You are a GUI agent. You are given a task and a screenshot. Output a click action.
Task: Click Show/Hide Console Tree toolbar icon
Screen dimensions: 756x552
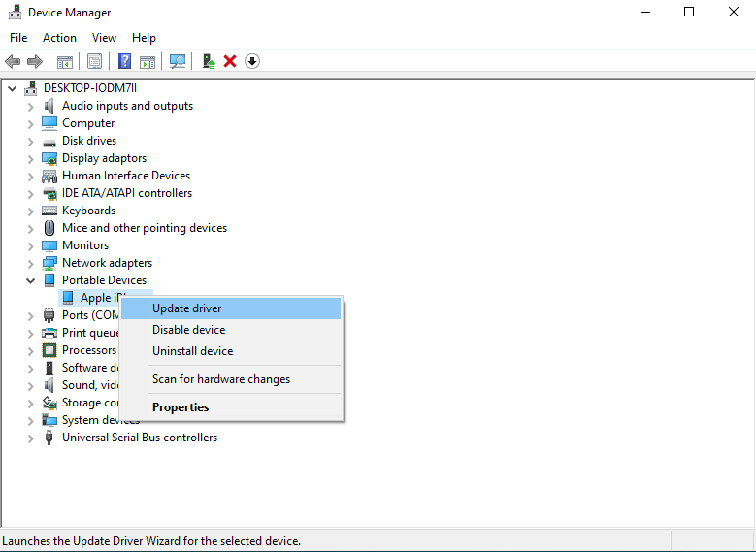pyautogui.click(x=65, y=62)
